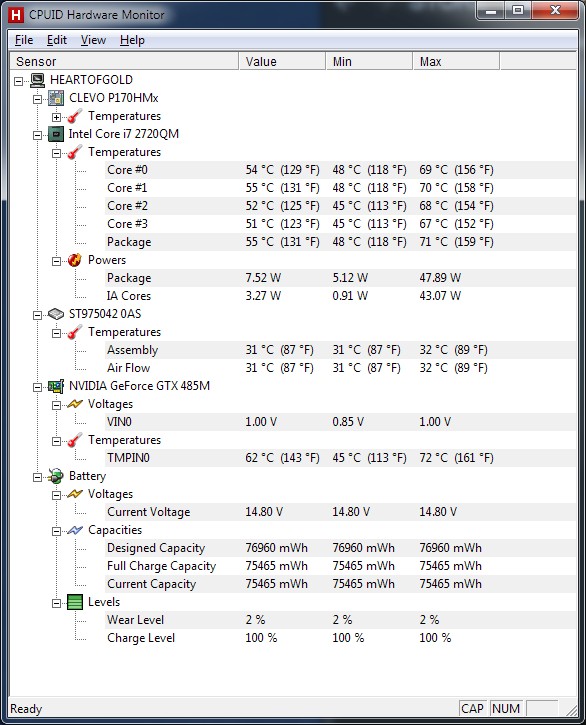586x725 pixels.
Task: Click the HEARTOFGOLD computer icon
Action: (x=37, y=80)
